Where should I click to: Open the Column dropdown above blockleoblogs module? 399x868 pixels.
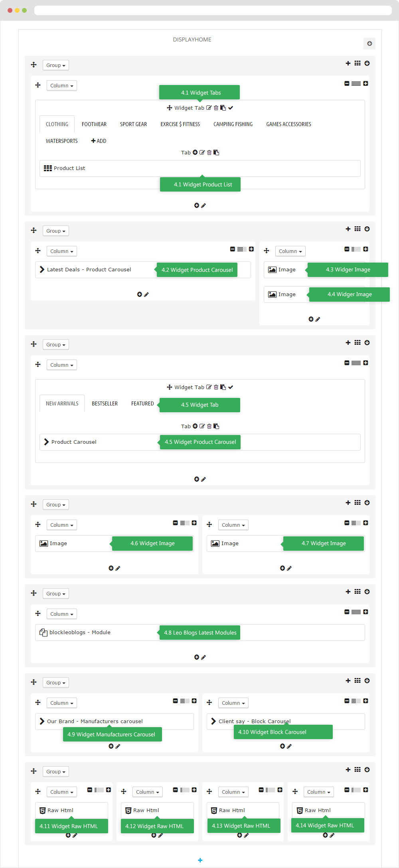[61, 614]
